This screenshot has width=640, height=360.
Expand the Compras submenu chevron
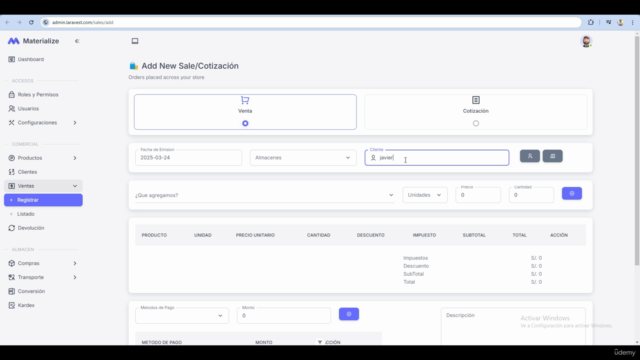[x=75, y=263]
